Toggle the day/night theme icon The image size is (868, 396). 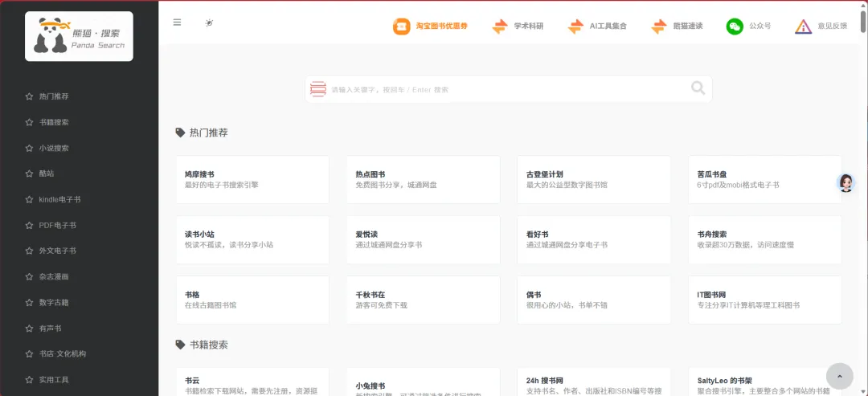(x=209, y=22)
